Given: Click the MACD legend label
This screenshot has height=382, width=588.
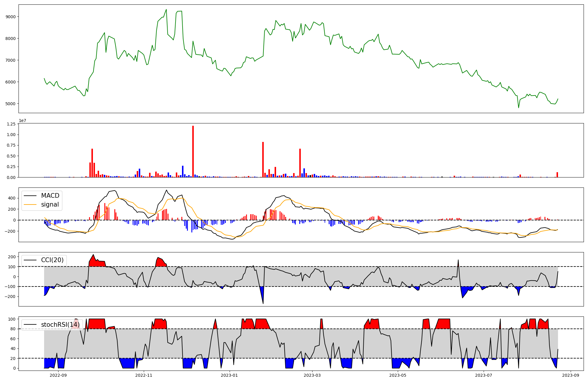Looking at the screenshot, I should (x=50, y=196).
